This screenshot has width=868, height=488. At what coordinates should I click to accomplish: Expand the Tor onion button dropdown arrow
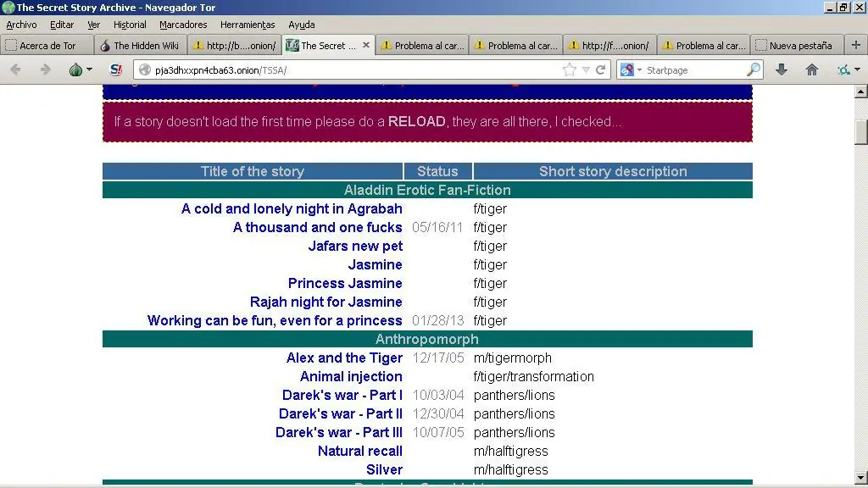coord(89,69)
